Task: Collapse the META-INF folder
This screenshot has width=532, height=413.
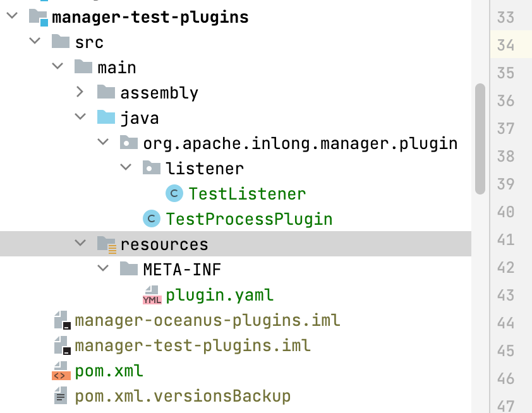Action: click(102, 268)
